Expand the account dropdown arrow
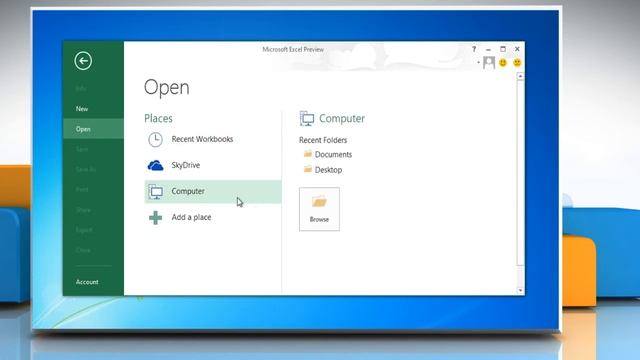Viewport: 640px width, 360px height. (478, 62)
